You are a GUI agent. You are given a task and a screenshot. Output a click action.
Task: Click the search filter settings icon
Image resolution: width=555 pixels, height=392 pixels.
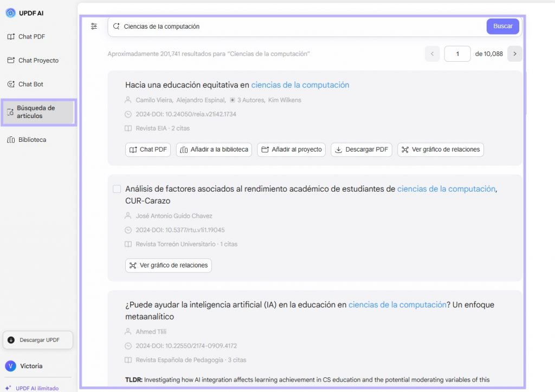tap(94, 26)
